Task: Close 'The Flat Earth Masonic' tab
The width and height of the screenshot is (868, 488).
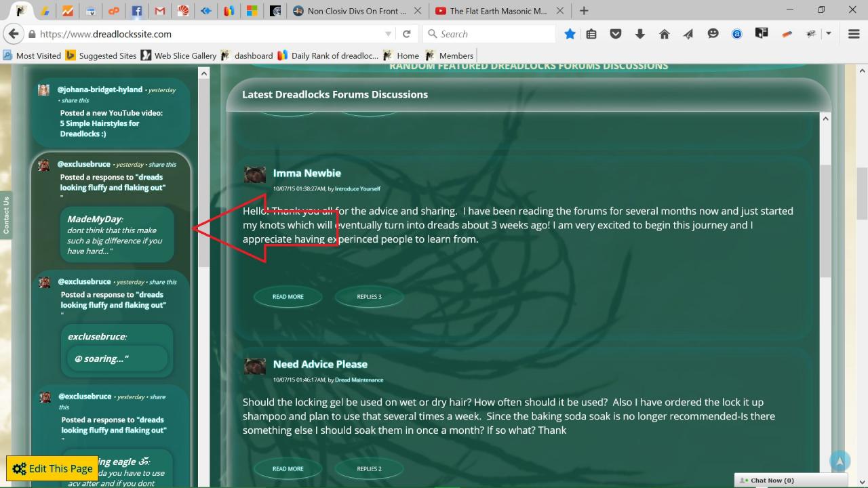Action: point(559,11)
